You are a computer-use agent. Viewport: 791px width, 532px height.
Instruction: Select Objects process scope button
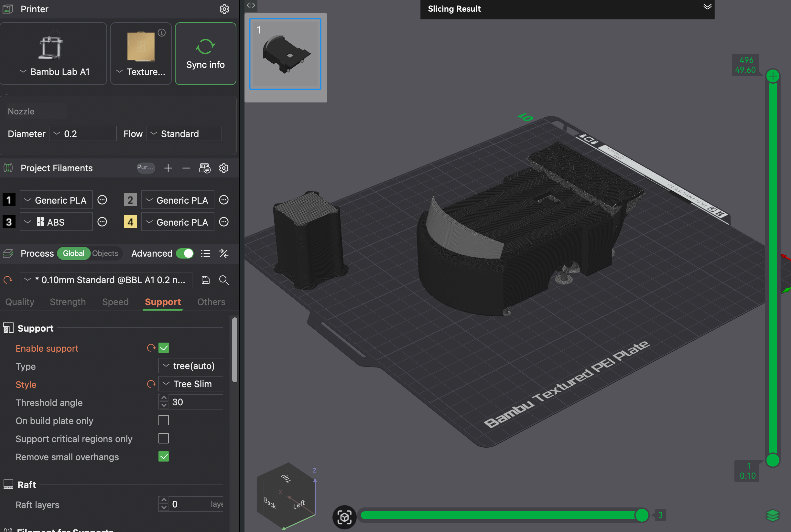105,253
